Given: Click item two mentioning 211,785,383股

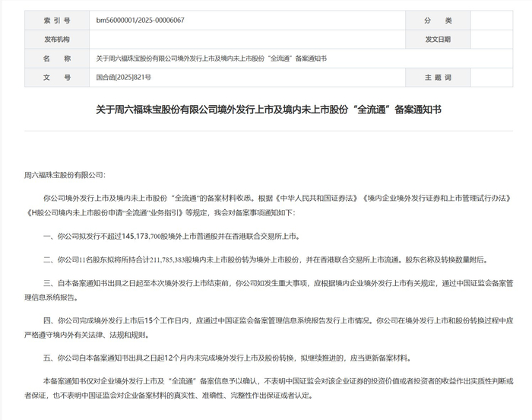Looking at the screenshot, I should (x=266, y=260).
